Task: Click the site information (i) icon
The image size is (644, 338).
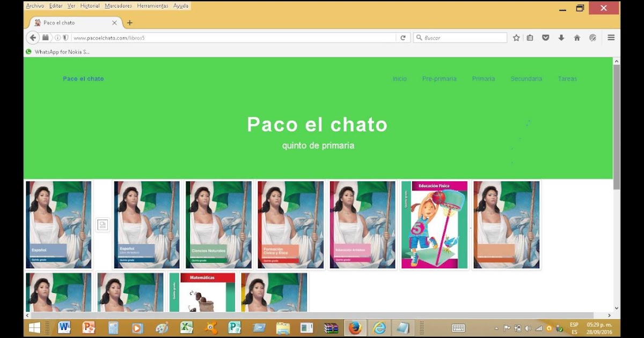Action: [x=58, y=38]
